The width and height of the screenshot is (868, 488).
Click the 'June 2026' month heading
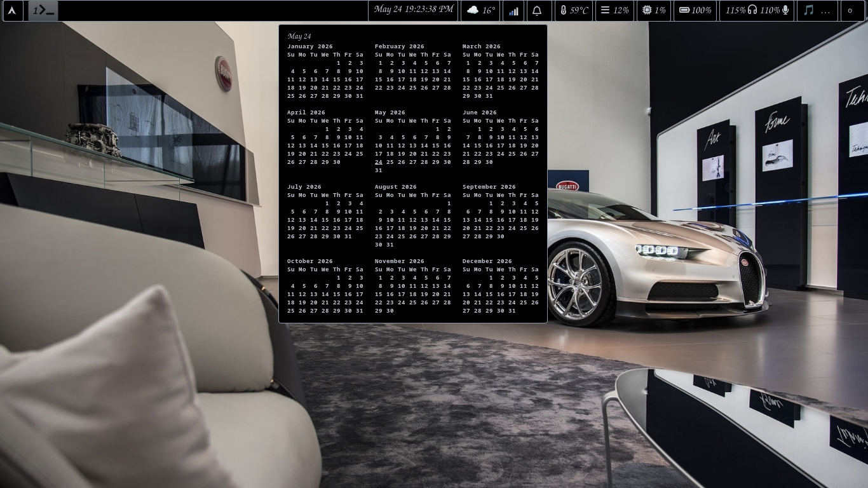pos(480,112)
